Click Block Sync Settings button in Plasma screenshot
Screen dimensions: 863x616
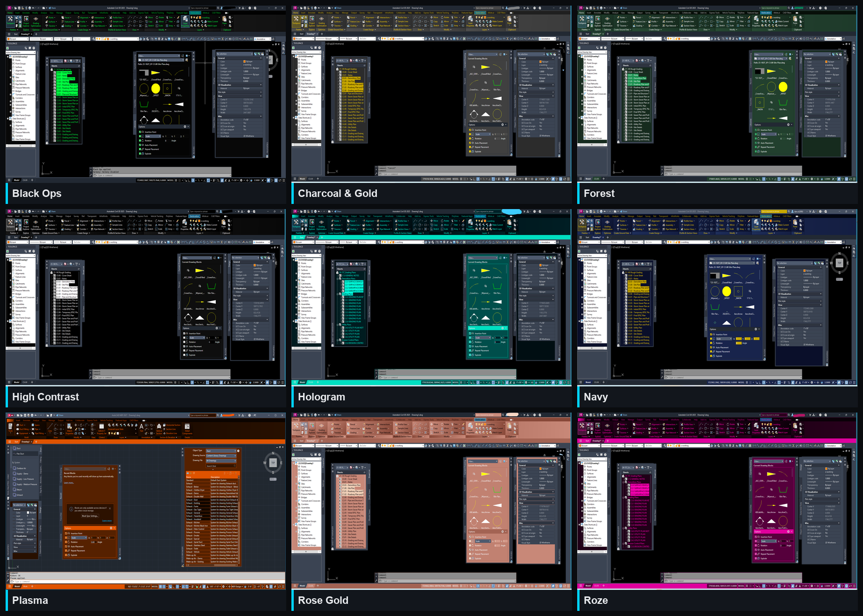coord(90,516)
